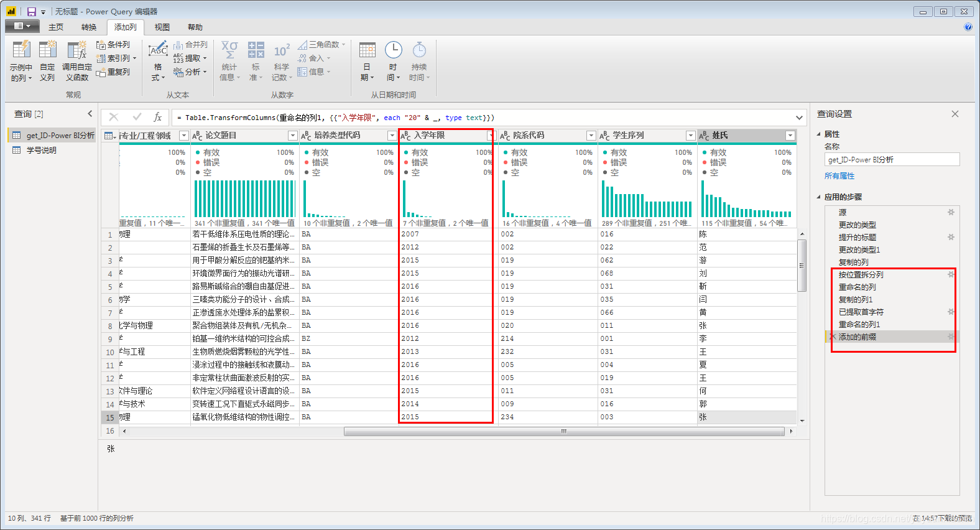Open the Extract (提取) dropdown
This screenshot has width=980, height=530.
pyautogui.click(x=205, y=58)
